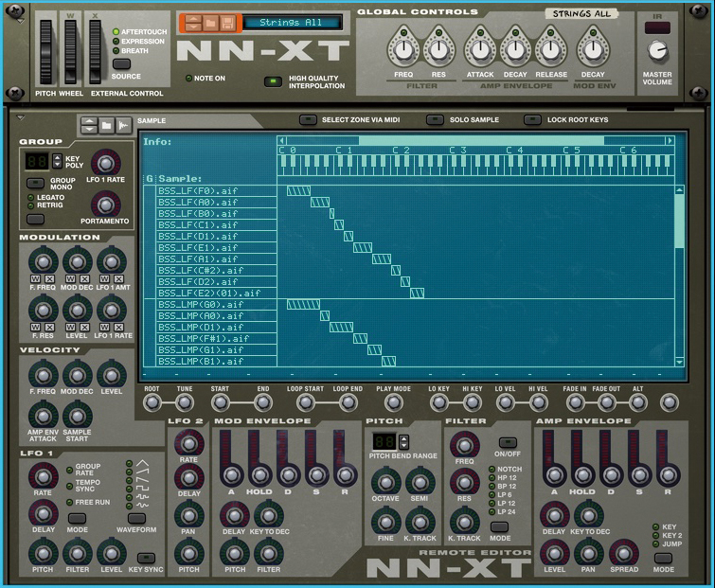
Task: Click the Play Mode parameter knob
Action: tap(393, 402)
